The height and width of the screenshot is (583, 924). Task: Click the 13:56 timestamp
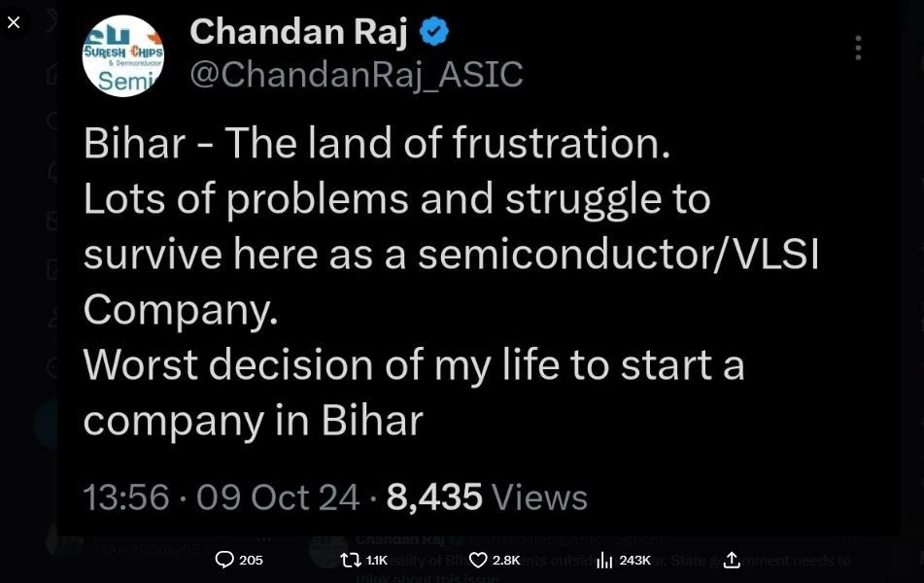126,497
